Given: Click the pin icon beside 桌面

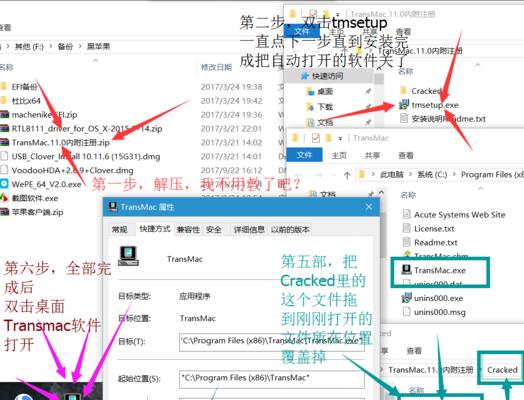Looking at the screenshot, I should point(368,91).
